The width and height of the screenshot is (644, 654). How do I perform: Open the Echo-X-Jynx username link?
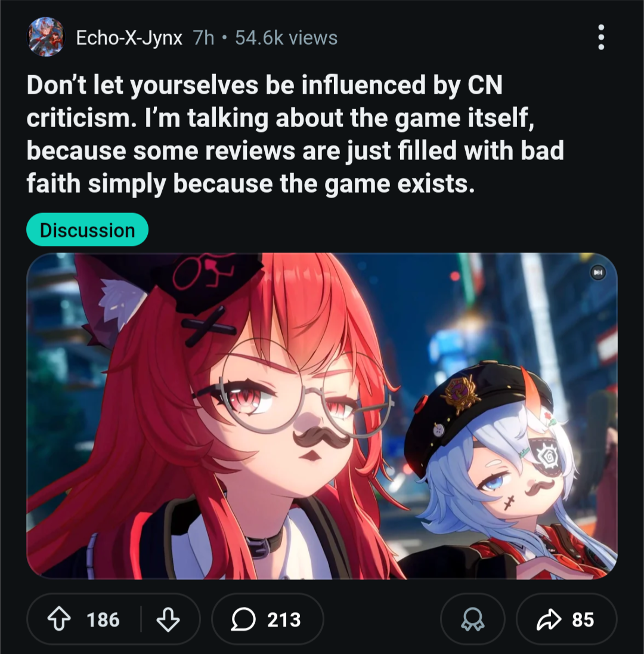(x=129, y=38)
